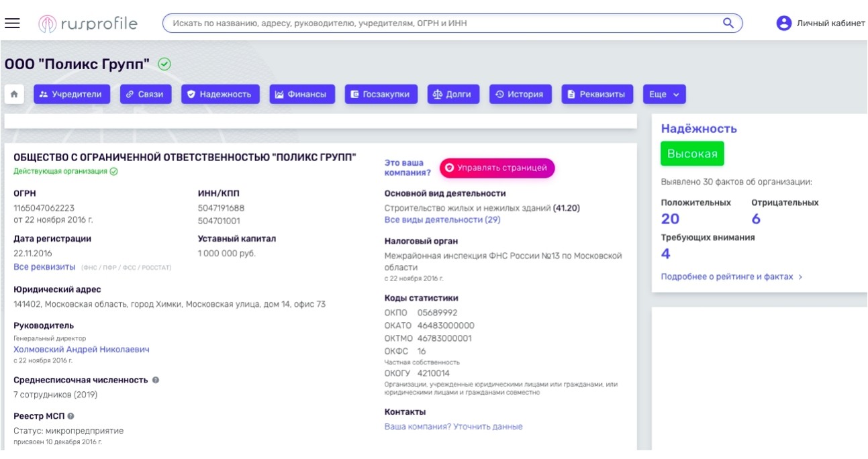The height and width of the screenshot is (459, 868).
Task: Click the 7 сотрудников (2019) text
Action: (x=56, y=395)
